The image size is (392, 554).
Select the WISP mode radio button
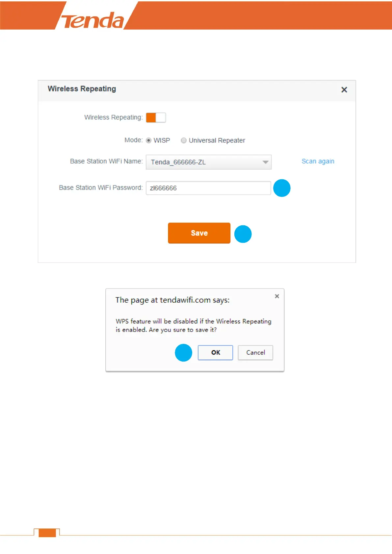149,140
